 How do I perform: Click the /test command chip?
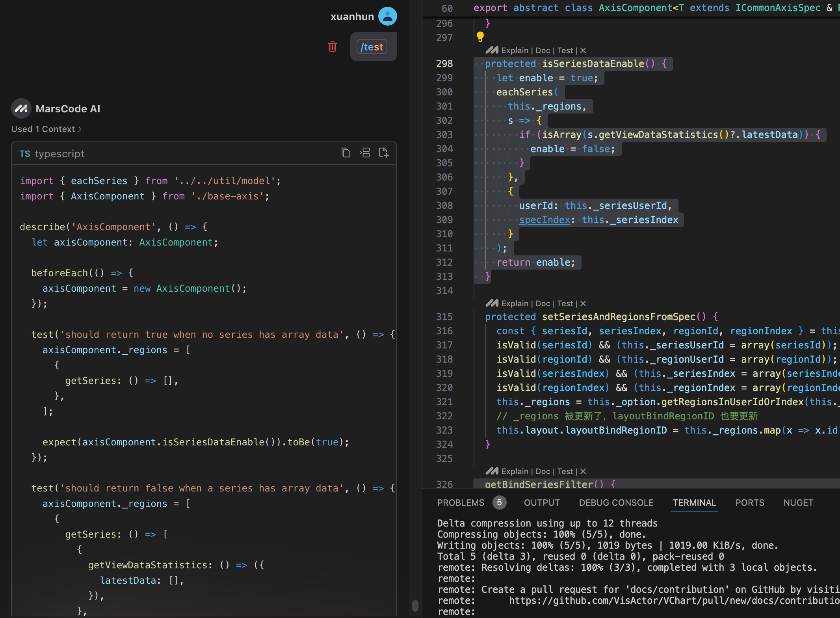point(372,47)
